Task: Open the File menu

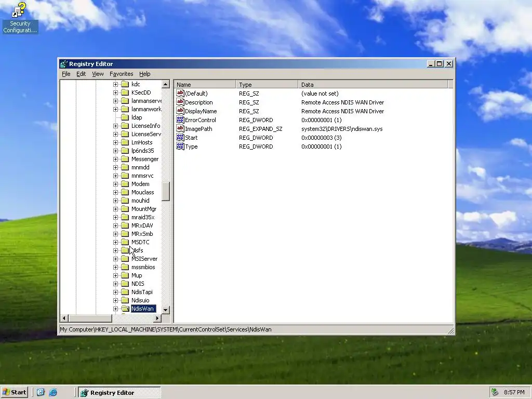Action: point(66,74)
